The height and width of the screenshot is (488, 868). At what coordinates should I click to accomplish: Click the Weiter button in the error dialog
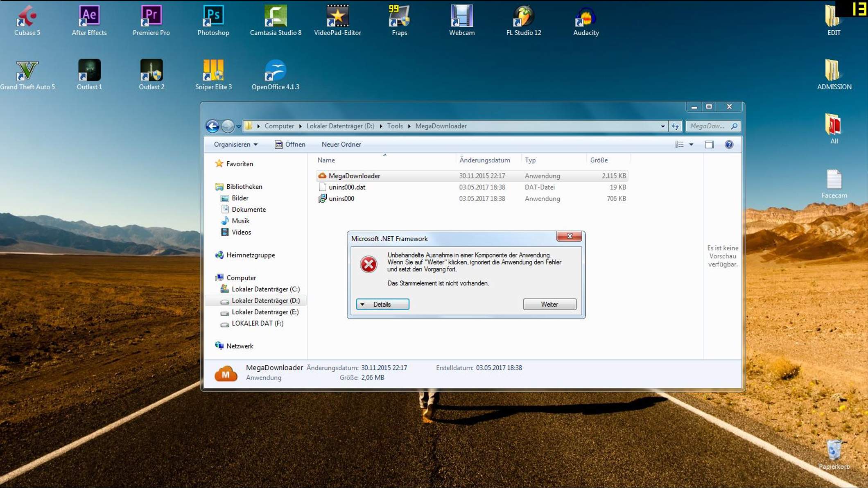(549, 304)
